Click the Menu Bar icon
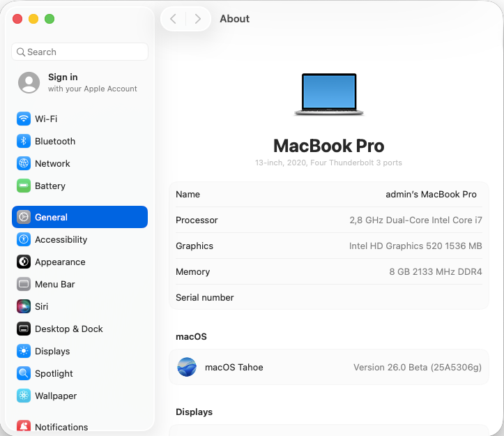The image size is (504, 436). pyautogui.click(x=24, y=284)
